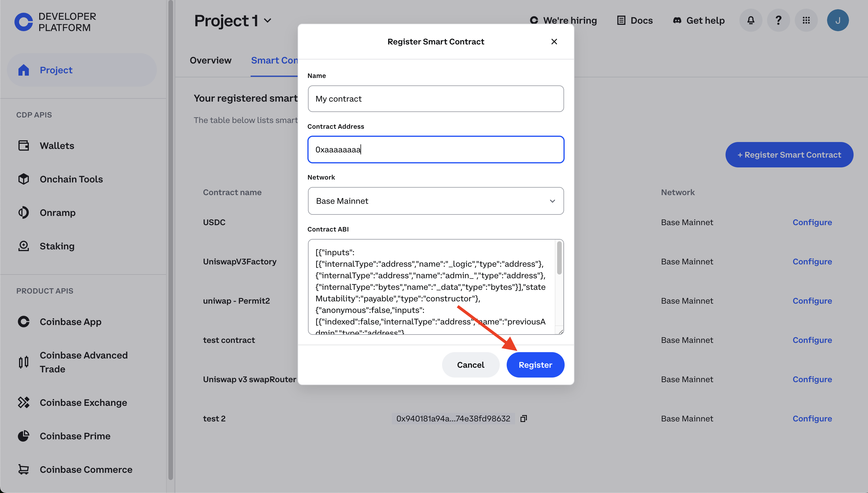Viewport: 868px width, 493px height.
Task: Click the Name input field
Action: pyautogui.click(x=436, y=99)
